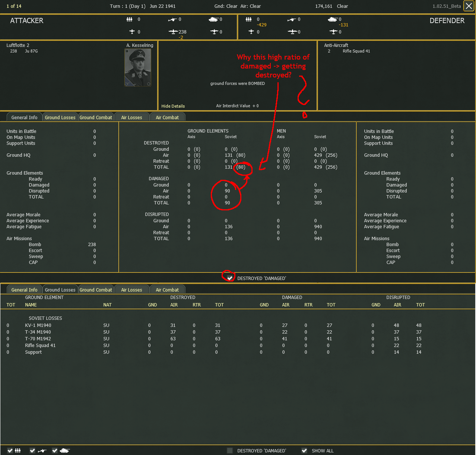This screenshot has width=476, height=455.
Task: Click the defender's twin-engine bomber icon
Action: (292, 32)
